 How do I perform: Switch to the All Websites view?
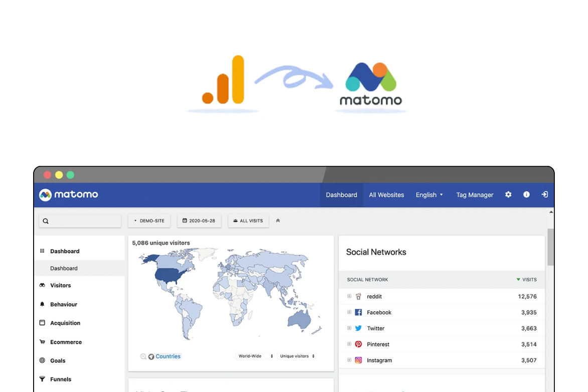coord(386,194)
